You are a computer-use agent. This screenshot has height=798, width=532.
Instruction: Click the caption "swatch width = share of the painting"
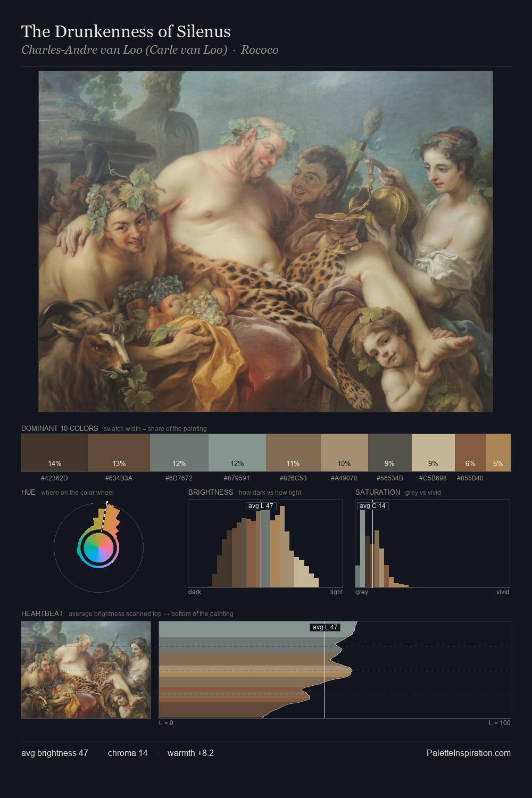pyautogui.click(x=155, y=429)
